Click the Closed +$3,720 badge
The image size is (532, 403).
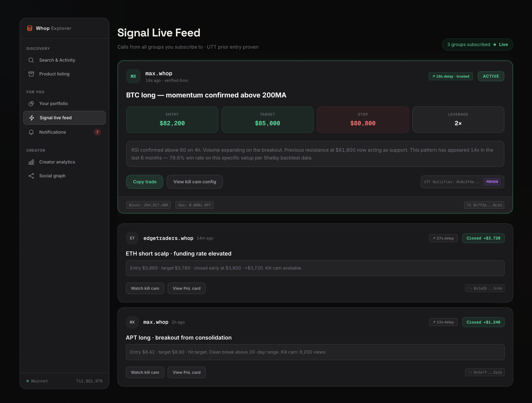tap(483, 238)
